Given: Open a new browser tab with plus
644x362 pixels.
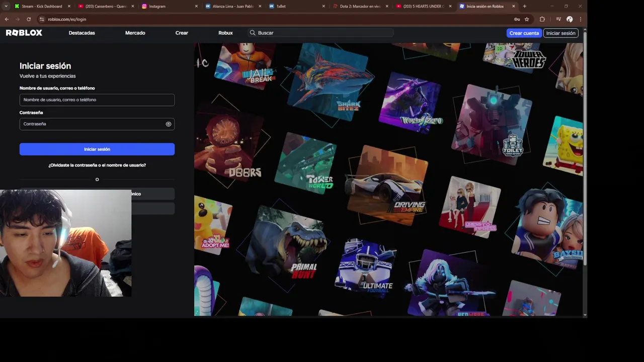Looking at the screenshot, I should click(524, 6).
